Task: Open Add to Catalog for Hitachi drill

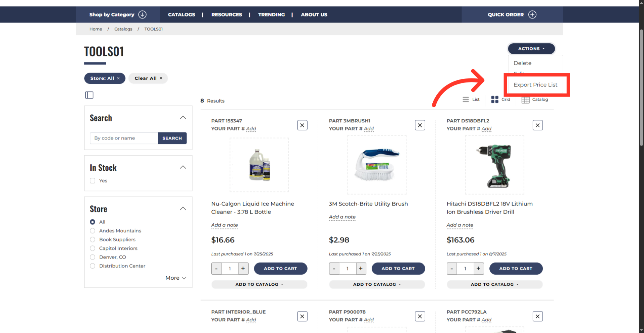Action: click(495, 284)
